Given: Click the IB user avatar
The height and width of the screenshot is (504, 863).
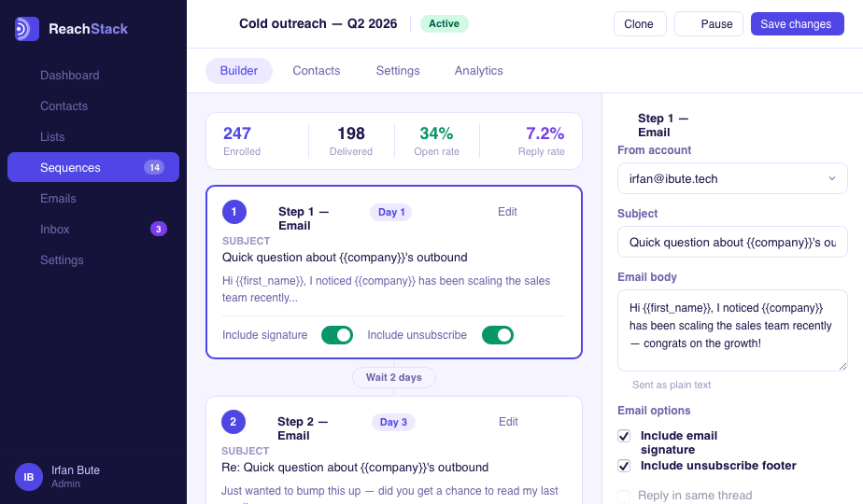Looking at the screenshot, I should coord(29,477).
